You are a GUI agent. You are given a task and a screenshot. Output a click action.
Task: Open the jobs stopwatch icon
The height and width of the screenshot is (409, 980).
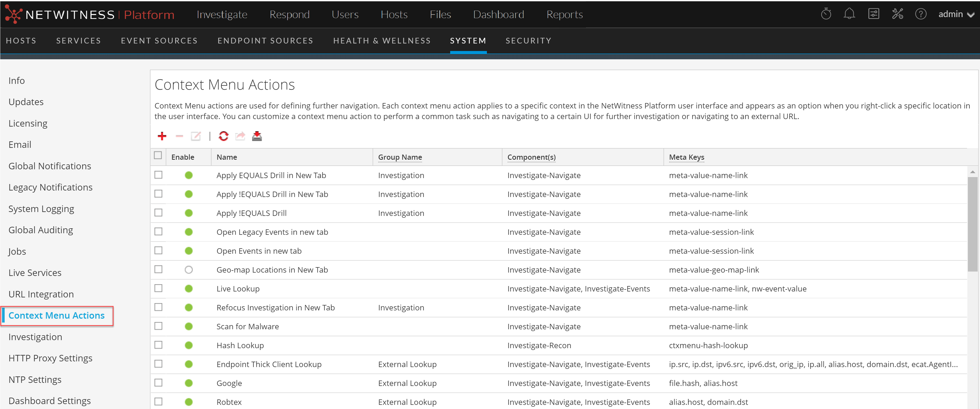pos(826,14)
